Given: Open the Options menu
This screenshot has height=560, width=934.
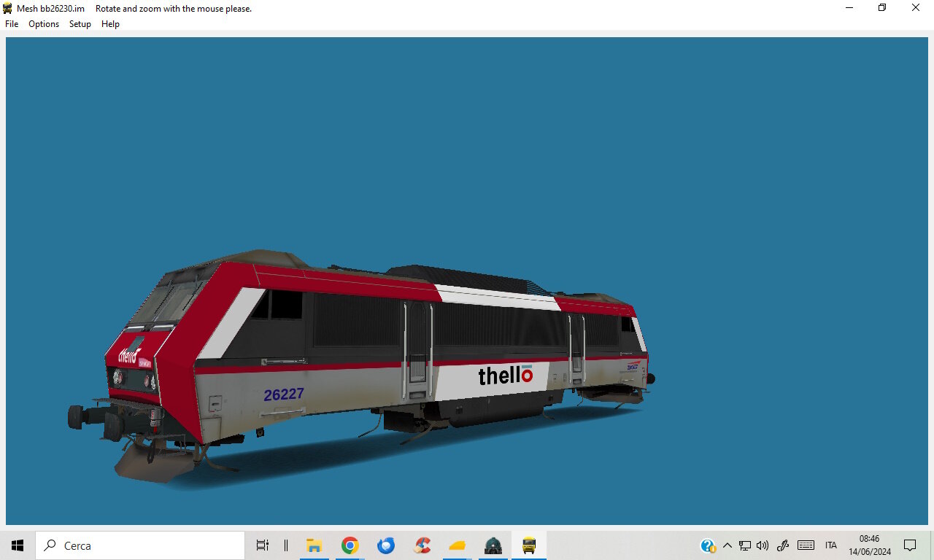Looking at the screenshot, I should (x=44, y=24).
